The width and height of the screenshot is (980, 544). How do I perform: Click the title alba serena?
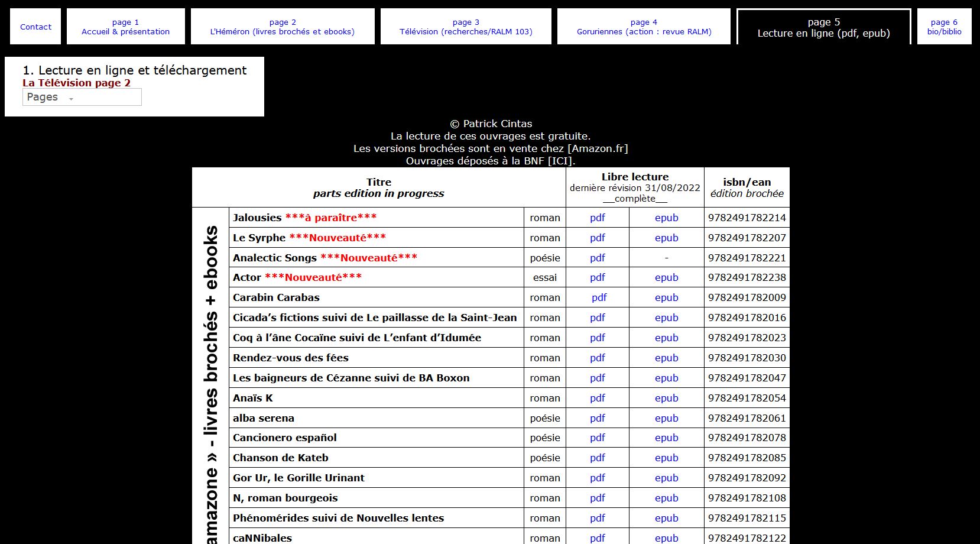[264, 418]
